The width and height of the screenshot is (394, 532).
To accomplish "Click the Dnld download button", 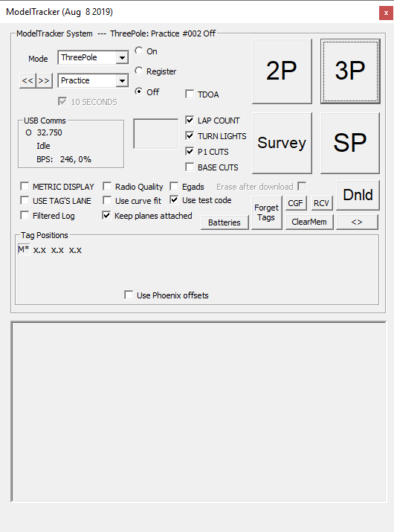I will pos(358,195).
